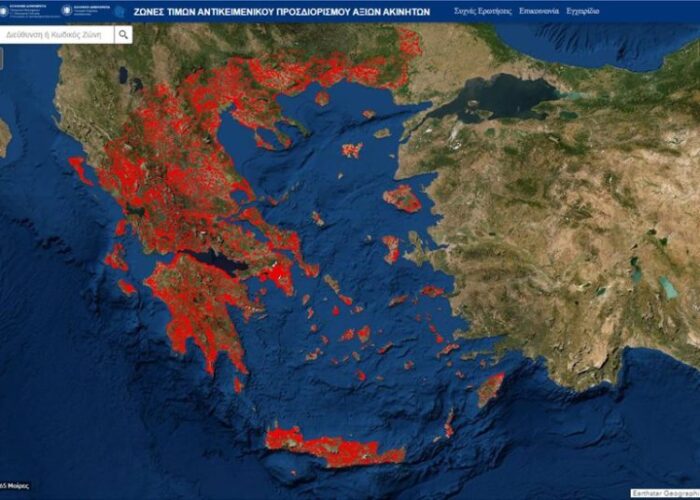This screenshot has width=700, height=500.
Task: Click Kefalonia island on the map
Action: [x=115, y=258]
